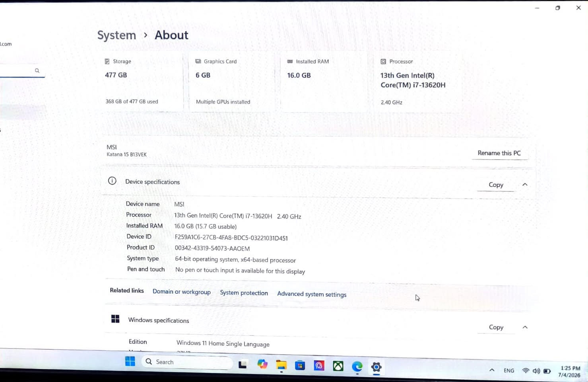Collapse the Device specifications section
The width and height of the screenshot is (588, 382).
coord(525,184)
